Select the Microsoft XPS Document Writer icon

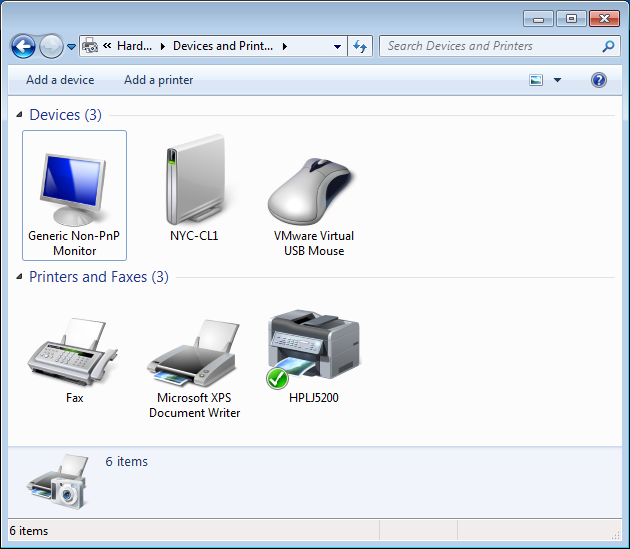(194, 353)
